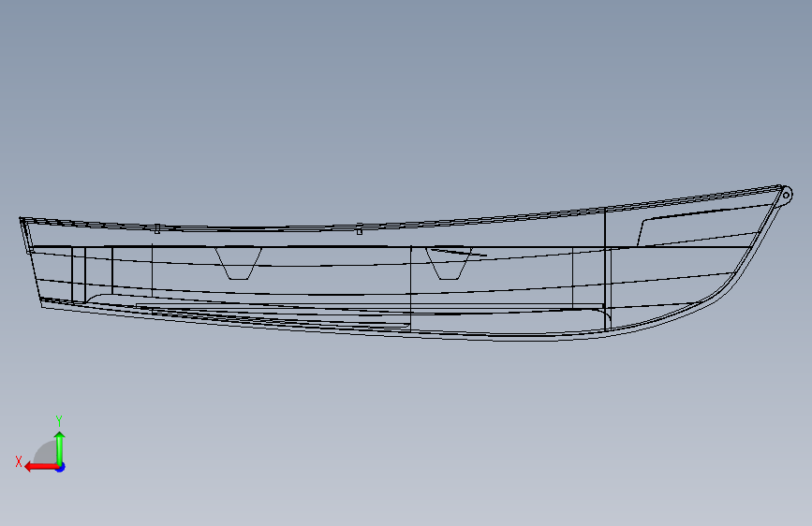Click the red X axis arrow of the triad
812x526 pixels.
pos(41,467)
